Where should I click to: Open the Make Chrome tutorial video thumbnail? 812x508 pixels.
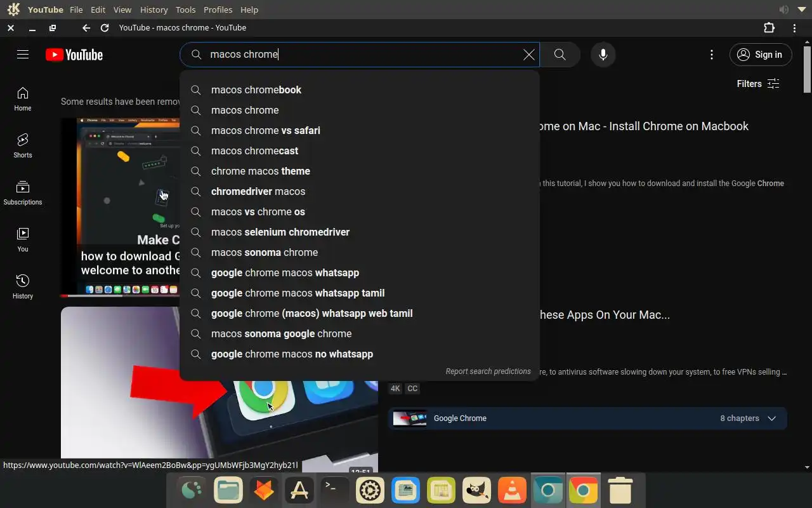(121, 207)
